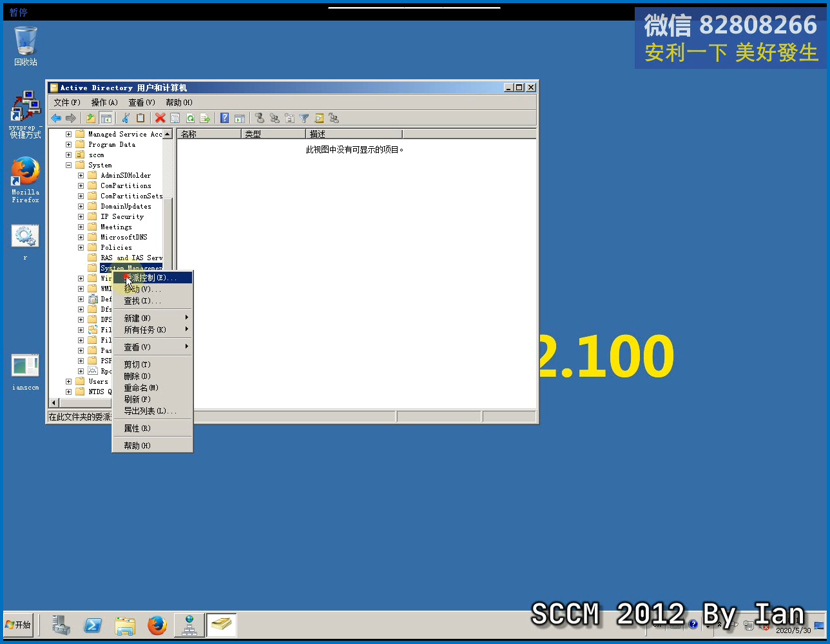Sort by the 类型 column header
830x644 pixels.
click(274, 134)
